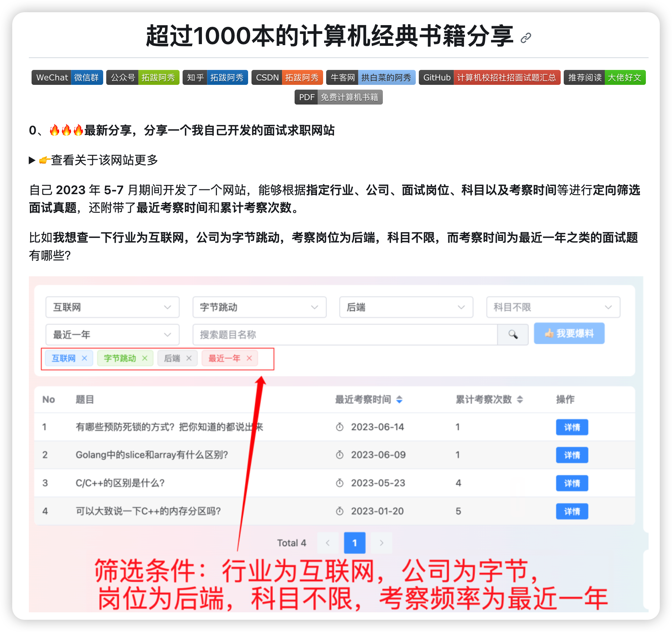Expand the 查看关于该网站更多 disclosure triangle
672x632 pixels.
(32, 160)
